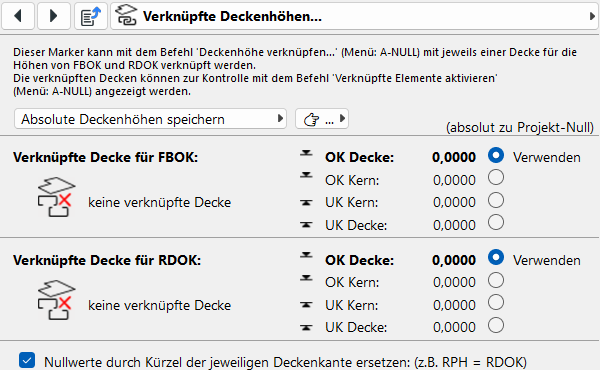Expand the page selector arrow at right edge

point(592,16)
